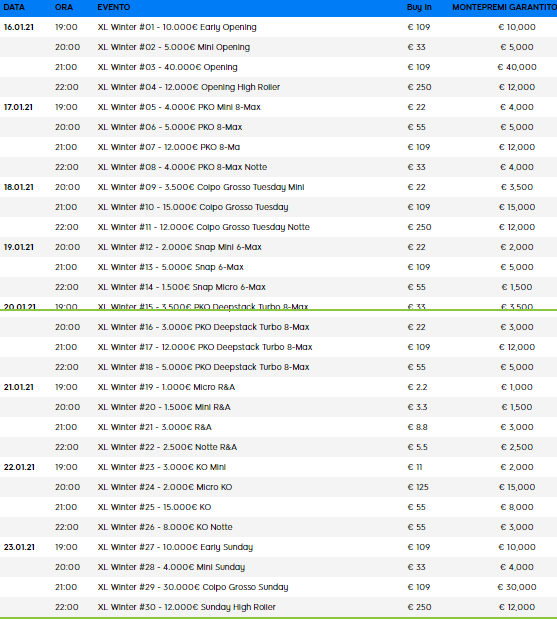The height and width of the screenshot is (619, 557).
Task: Open XL Winter #13 Snap 6-Max event
Action: [171, 267]
